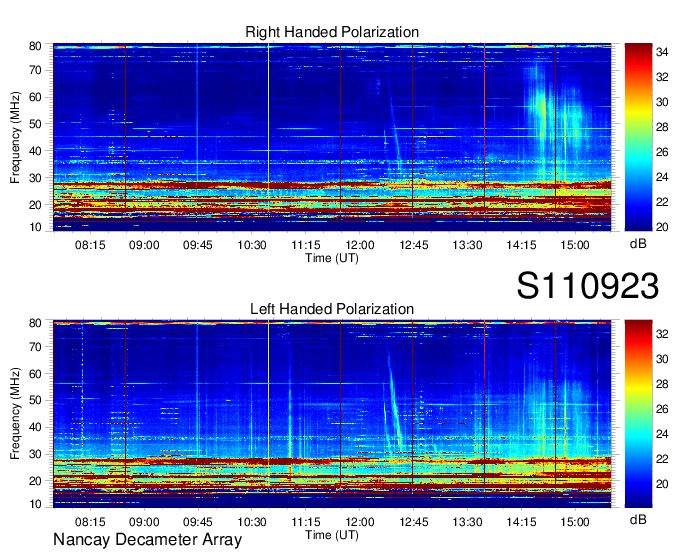Click the 20 value on Left Handed color bar
Screen dimensions: 680x552
pos(662,484)
